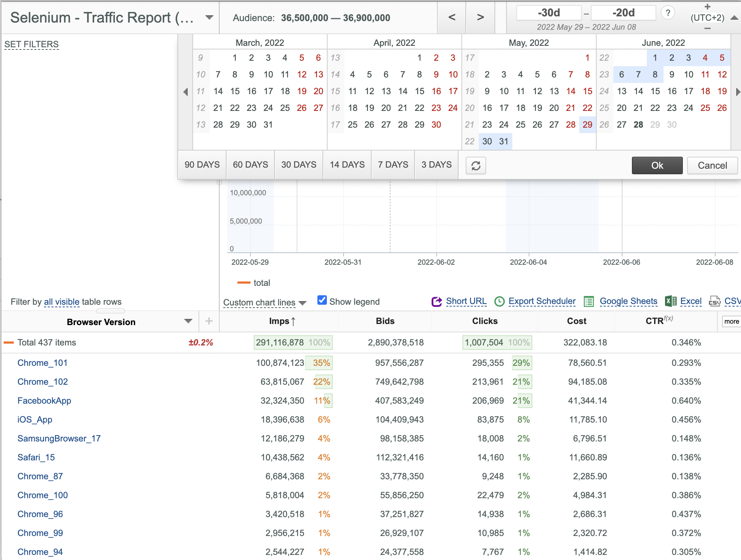Sort table by Clicks column

tap(485, 321)
